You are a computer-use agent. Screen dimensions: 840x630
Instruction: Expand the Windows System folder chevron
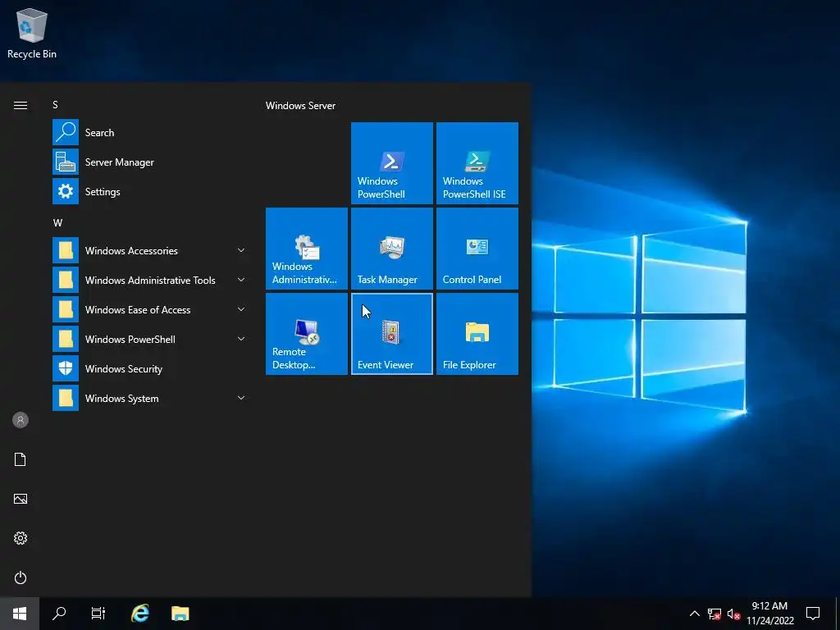tap(241, 398)
